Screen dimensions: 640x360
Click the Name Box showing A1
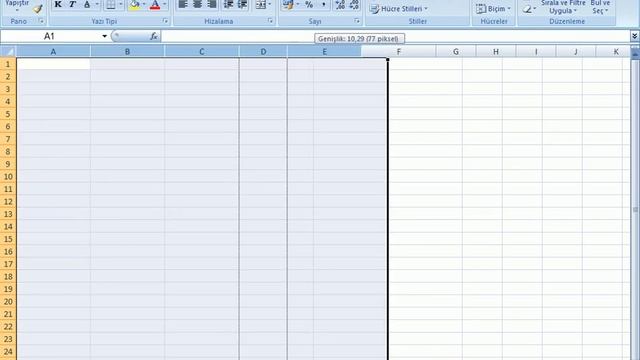(x=50, y=36)
